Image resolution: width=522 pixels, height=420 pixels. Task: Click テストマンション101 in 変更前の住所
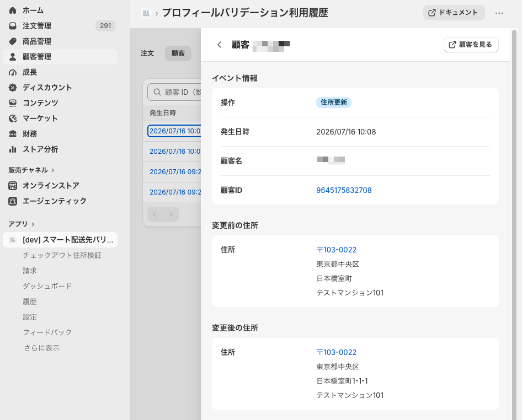pyautogui.click(x=350, y=293)
